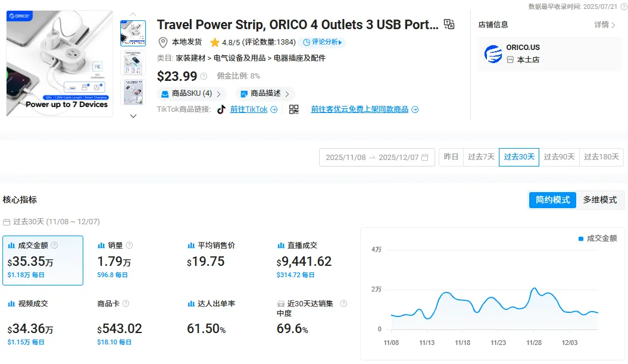
Task: Select the second product thumbnail in the gallery
Action: pos(132,62)
